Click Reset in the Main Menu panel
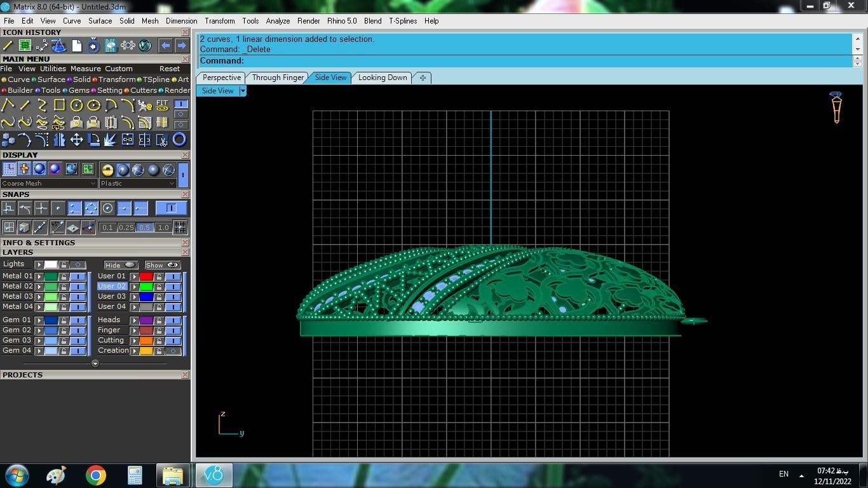 point(170,69)
